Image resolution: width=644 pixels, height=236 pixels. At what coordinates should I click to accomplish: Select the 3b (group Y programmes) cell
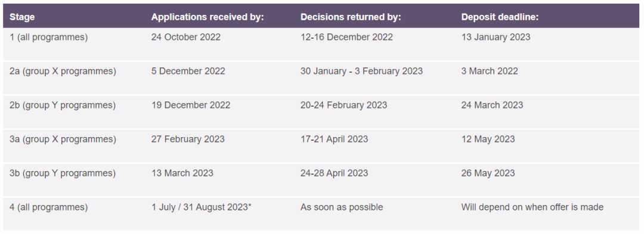pyautogui.click(x=63, y=173)
